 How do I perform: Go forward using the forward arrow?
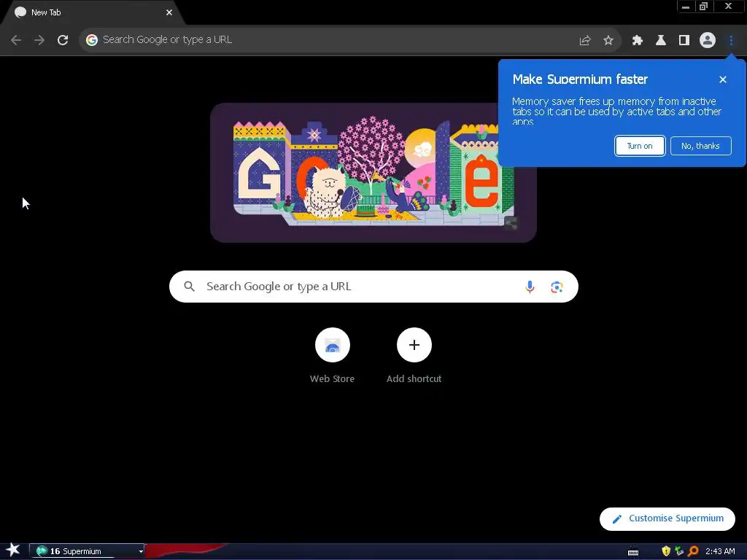point(39,40)
